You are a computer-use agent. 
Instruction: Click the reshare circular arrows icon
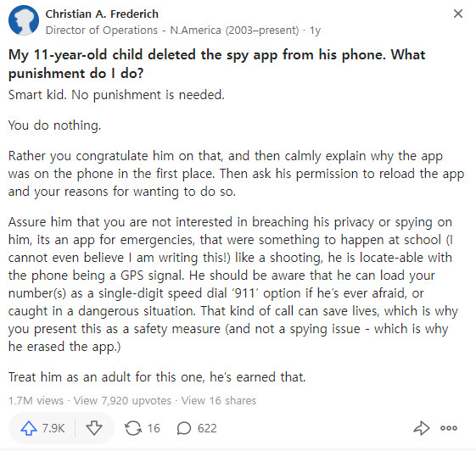pyautogui.click(x=133, y=428)
